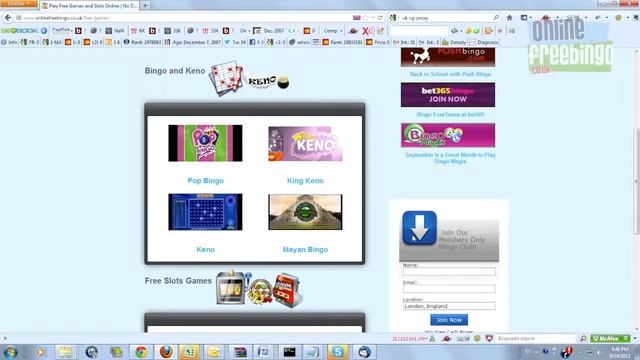
Task: Open the browser home page icon
Action: 509,18
